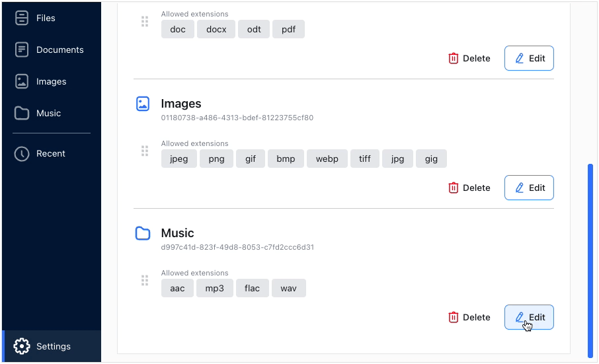This screenshot has height=364, width=599.
Task: Click the flac extension chip
Action: [x=252, y=288]
